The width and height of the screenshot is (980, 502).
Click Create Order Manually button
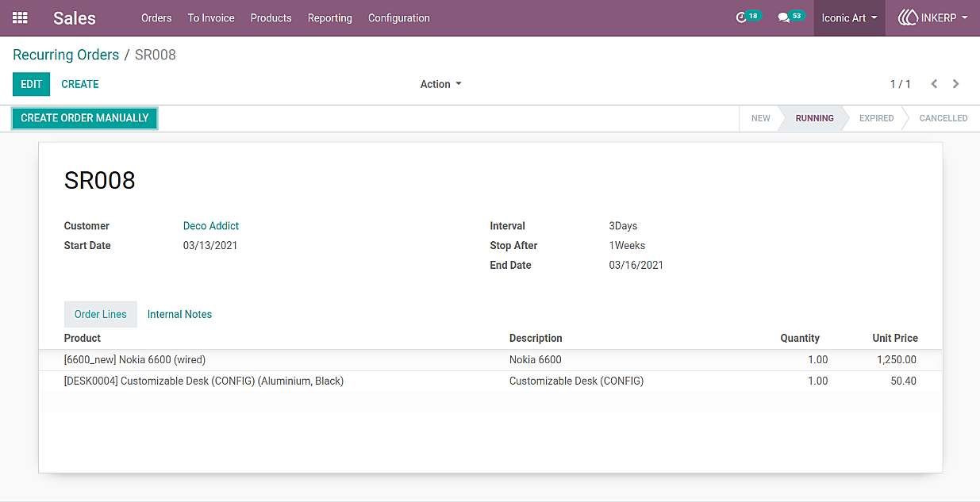pos(85,118)
